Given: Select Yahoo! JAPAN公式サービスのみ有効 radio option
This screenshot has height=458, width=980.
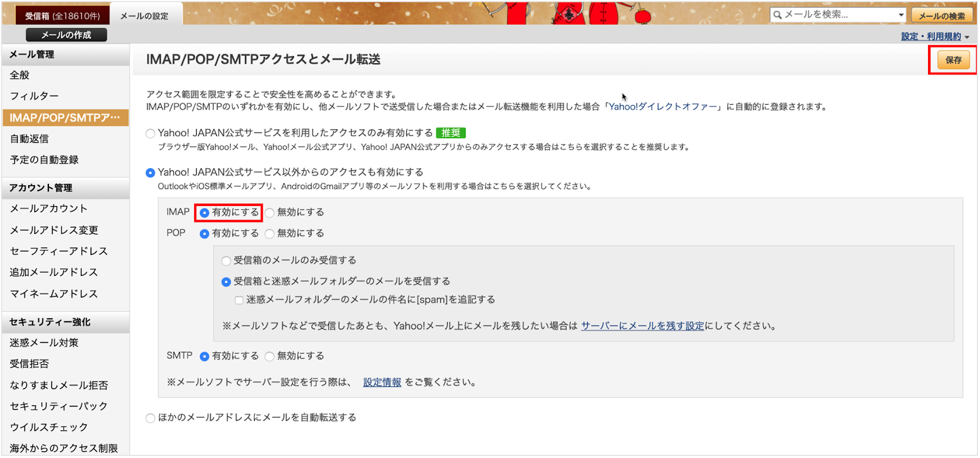Looking at the screenshot, I should [x=150, y=134].
